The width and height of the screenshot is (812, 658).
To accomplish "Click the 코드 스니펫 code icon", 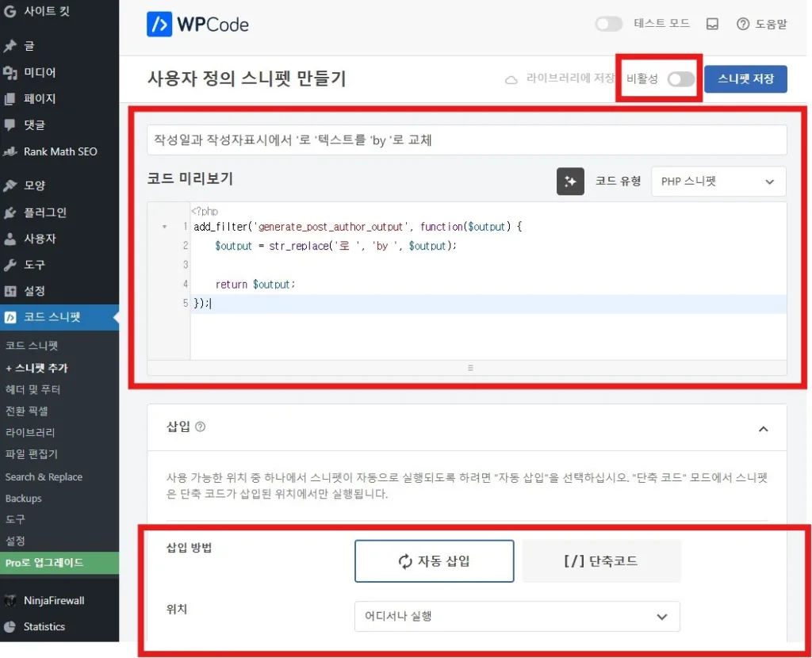I will pyautogui.click(x=10, y=317).
